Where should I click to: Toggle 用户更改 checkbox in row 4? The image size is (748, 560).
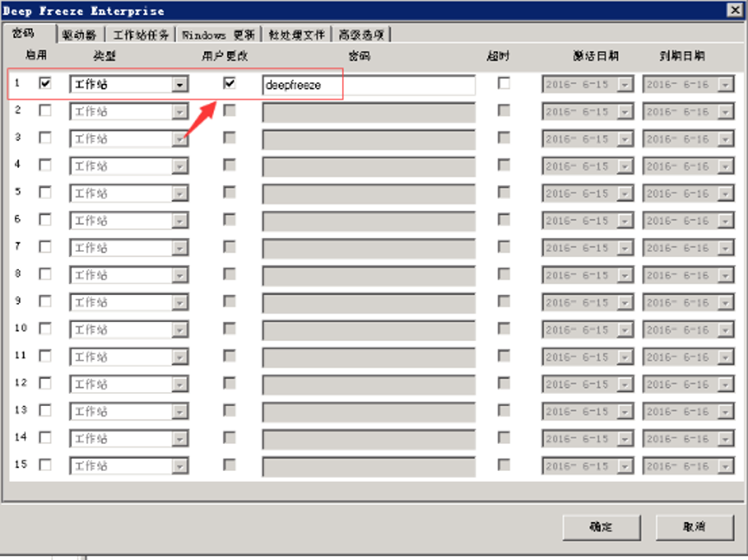[x=229, y=165]
